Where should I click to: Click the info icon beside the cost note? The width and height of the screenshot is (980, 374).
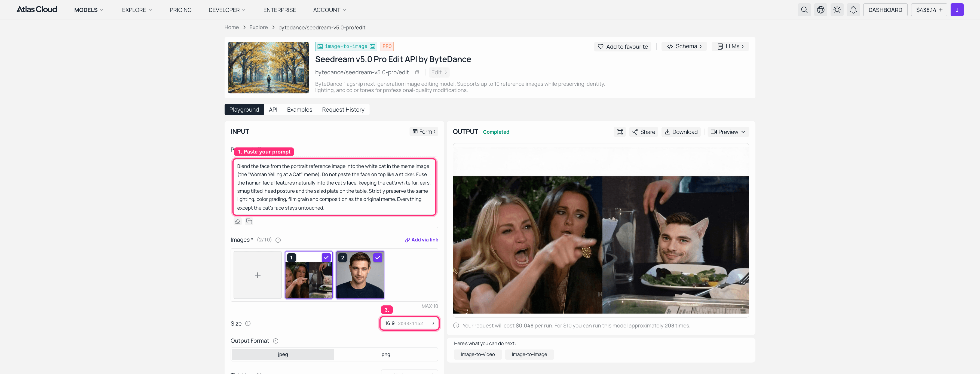456,326
